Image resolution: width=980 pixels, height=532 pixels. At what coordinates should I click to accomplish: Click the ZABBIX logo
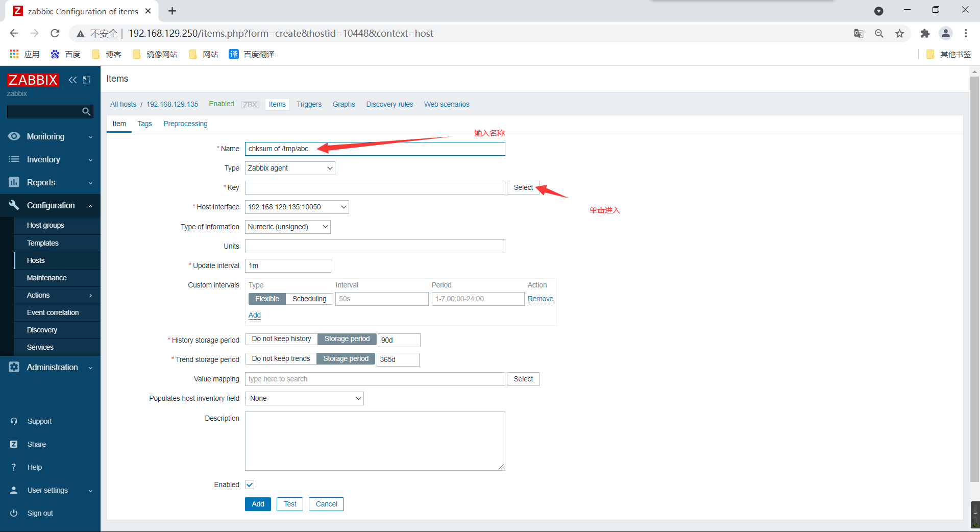(x=33, y=80)
